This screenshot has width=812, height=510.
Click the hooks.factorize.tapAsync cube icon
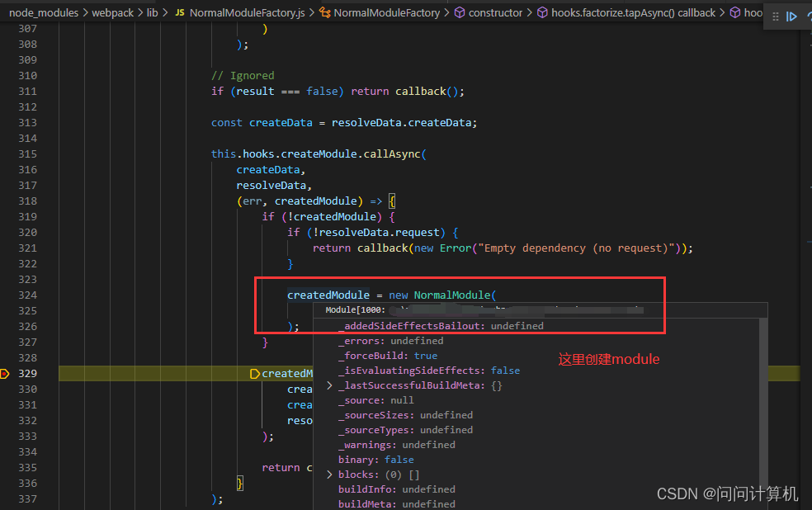[x=542, y=12]
